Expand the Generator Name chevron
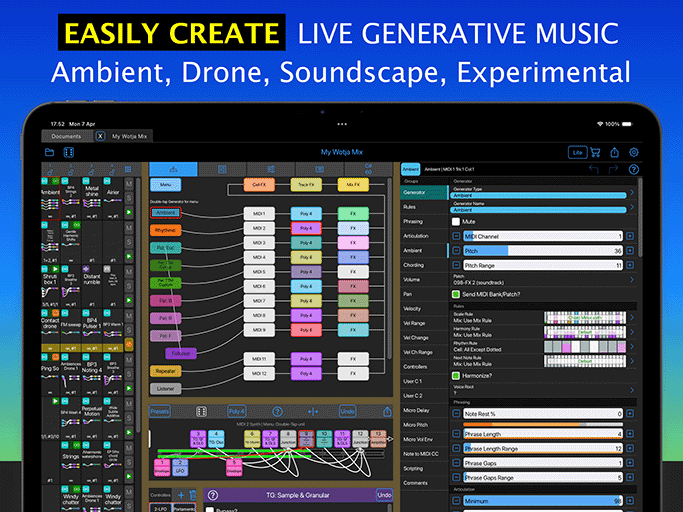683x512 pixels. (x=631, y=207)
